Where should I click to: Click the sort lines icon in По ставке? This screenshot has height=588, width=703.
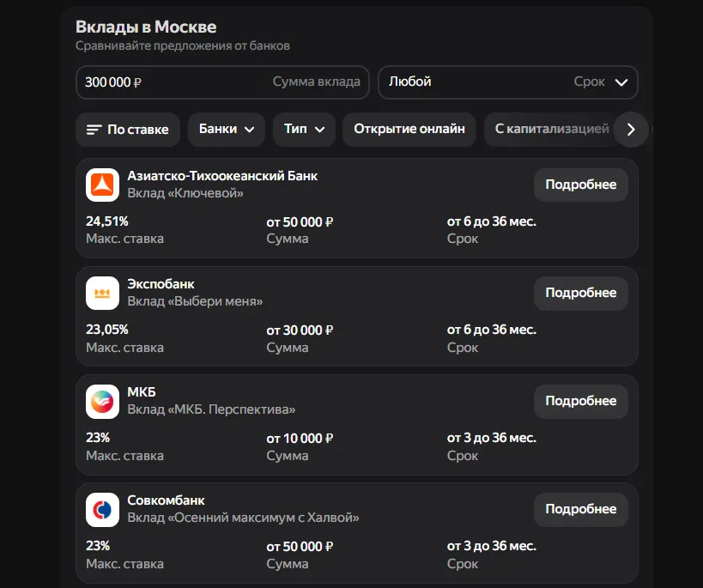(x=94, y=130)
